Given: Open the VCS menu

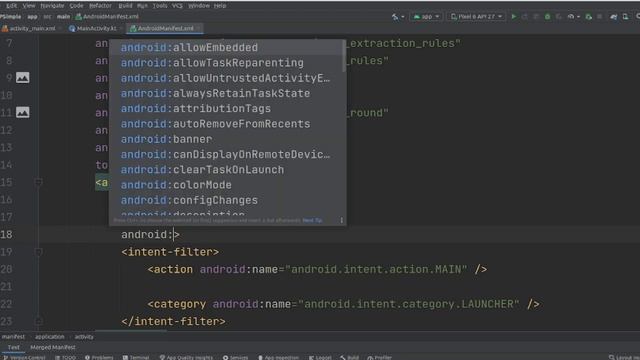Looking at the screenshot, I should click(177, 6).
